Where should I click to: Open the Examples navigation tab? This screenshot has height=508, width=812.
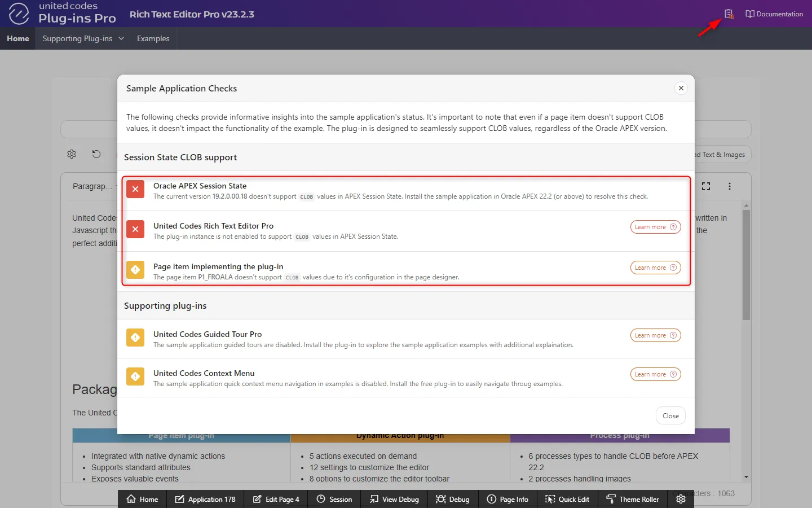153,38
